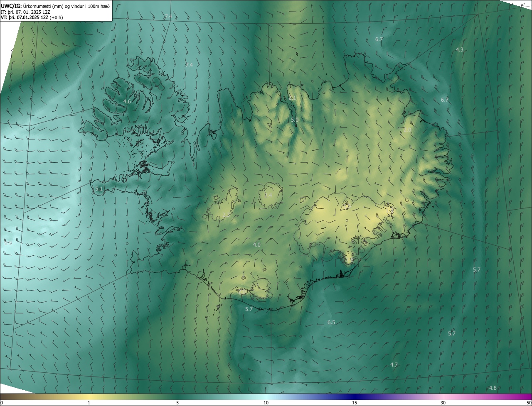
Task: Click the 4.6 value over the Westfjords
Action: [127, 101]
